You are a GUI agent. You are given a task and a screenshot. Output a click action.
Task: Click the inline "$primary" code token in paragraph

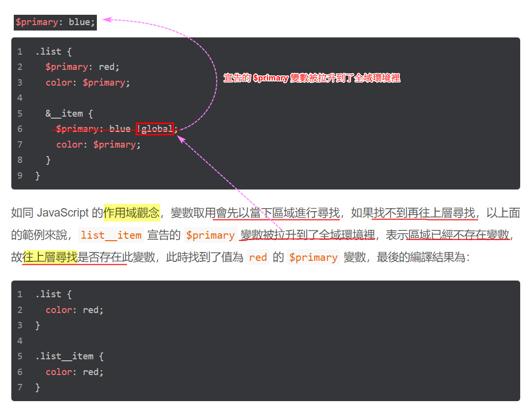pyautogui.click(x=210, y=235)
